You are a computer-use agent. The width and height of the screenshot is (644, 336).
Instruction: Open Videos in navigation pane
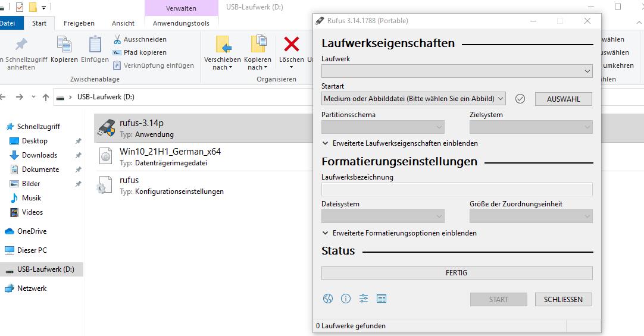click(33, 212)
